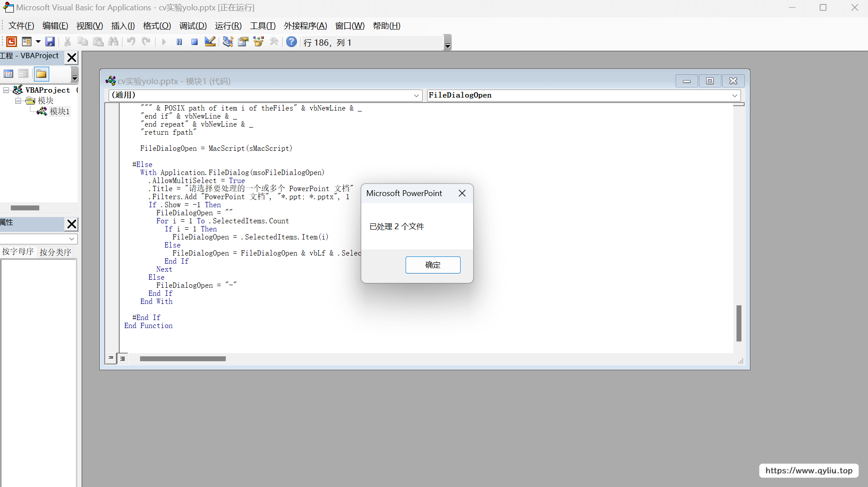
Task: Toggle Design Mode icon
Action: click(x=210, y=42)
